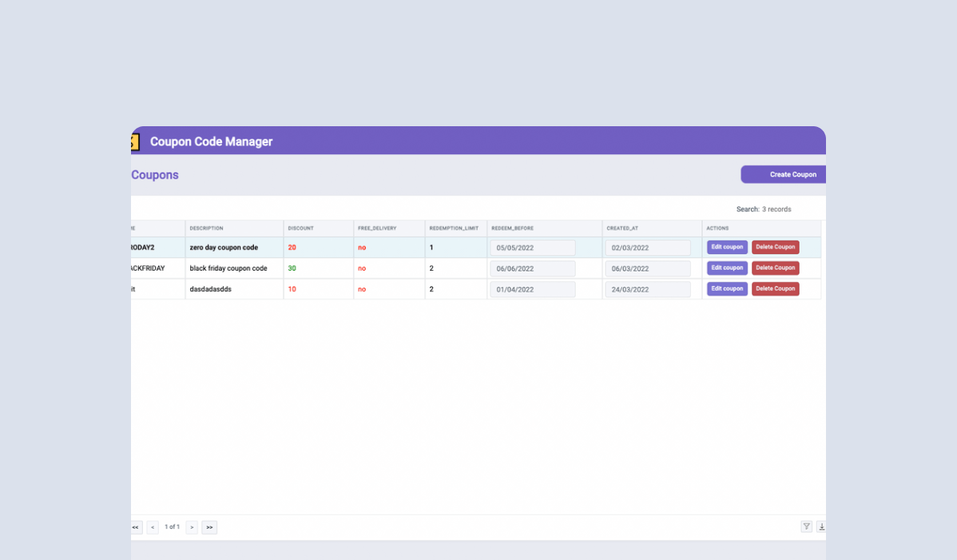The image size is (957, 560).
Task: Delete the BLACKFRIDAY coupon
Action: pos(775,268)
